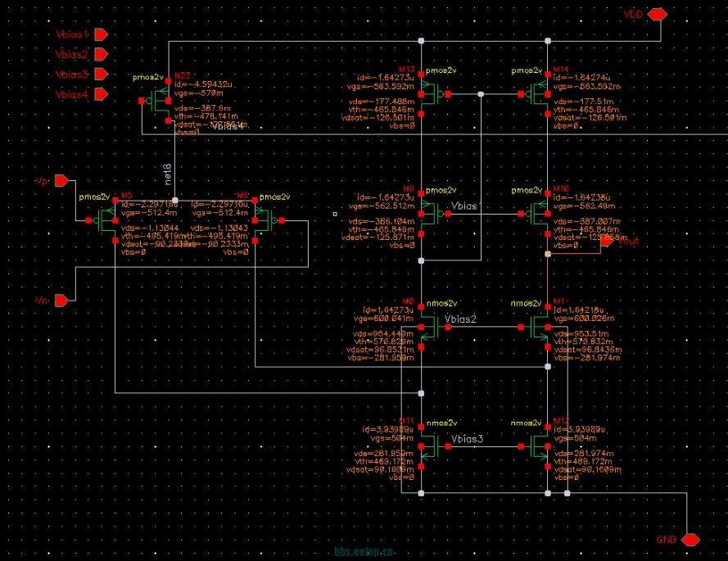The image size is (728, 561).
Task: Select the Vbias4 input pin
Action: [x=102, y=94]
